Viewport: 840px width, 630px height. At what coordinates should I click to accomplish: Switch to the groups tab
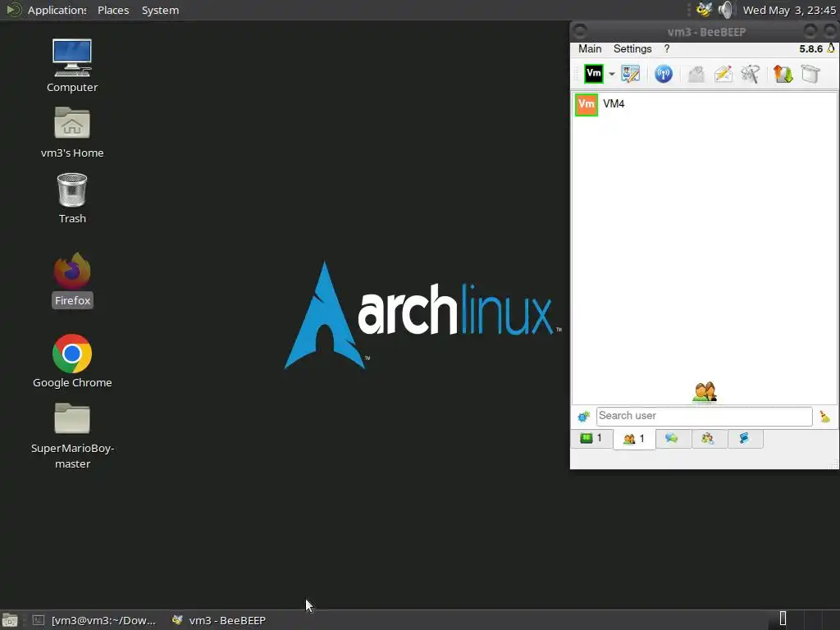coord(709,439)
